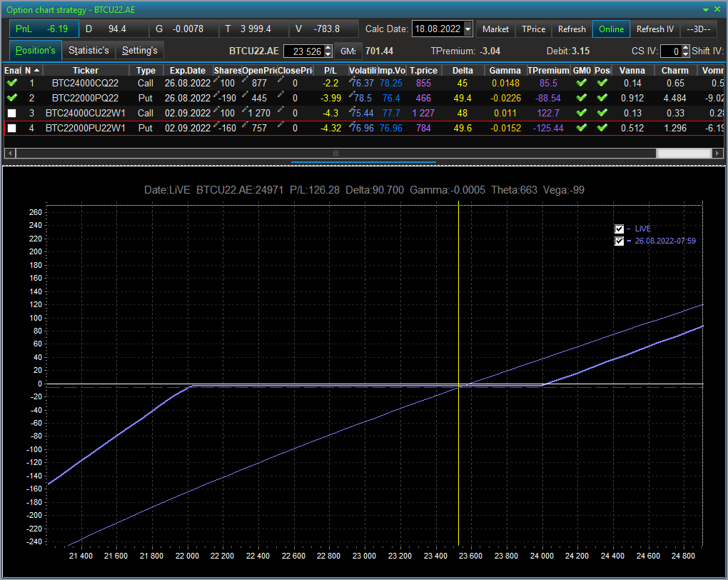Uncheck the LIVE chart series checkbox
Screen dimensions: 728x580
click(x=619, y=229)
